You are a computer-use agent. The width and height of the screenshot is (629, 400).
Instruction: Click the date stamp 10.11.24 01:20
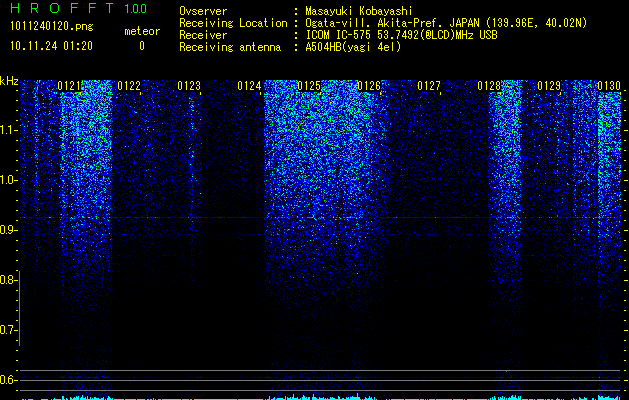[51, 46]
